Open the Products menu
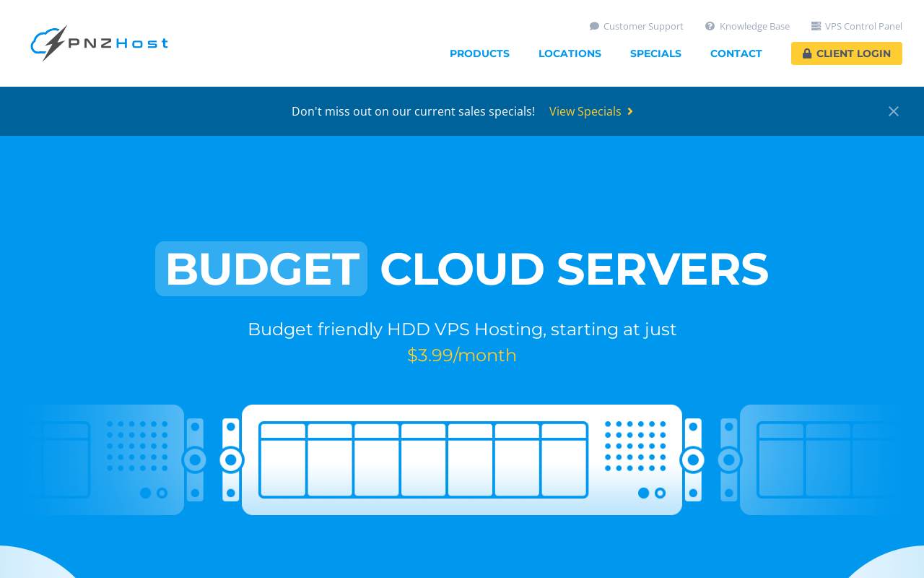This screenshot has width=924, height=578. coord(479,53)
